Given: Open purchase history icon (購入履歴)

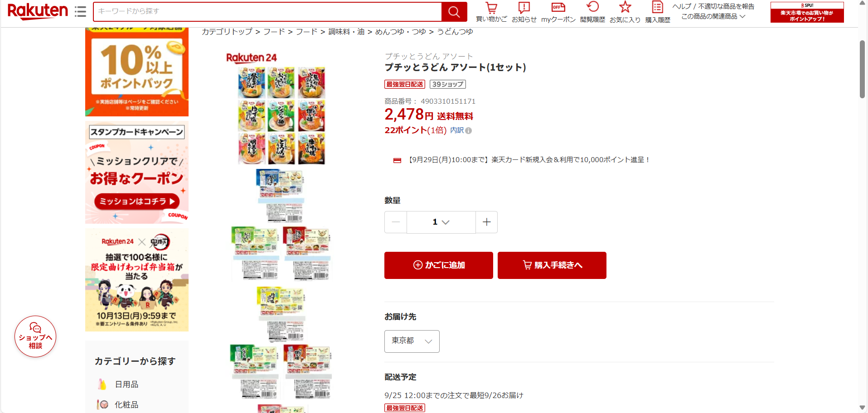Looking at the screenshot, I should pos(658,12).
